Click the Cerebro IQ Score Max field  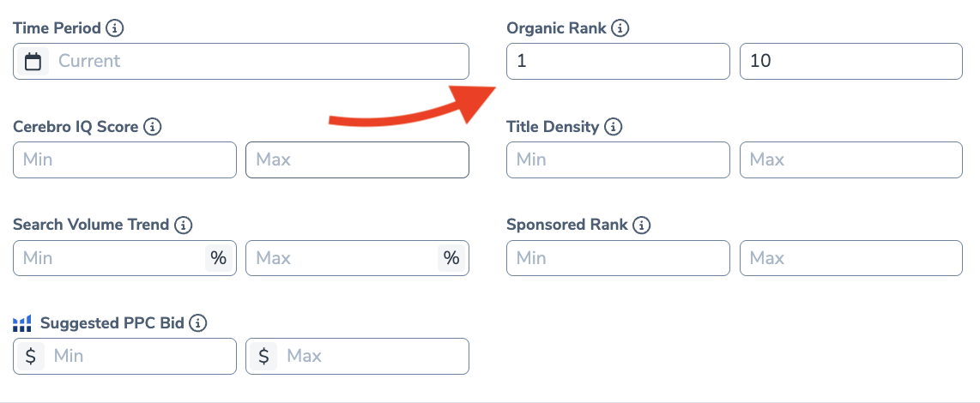point(357,160)
